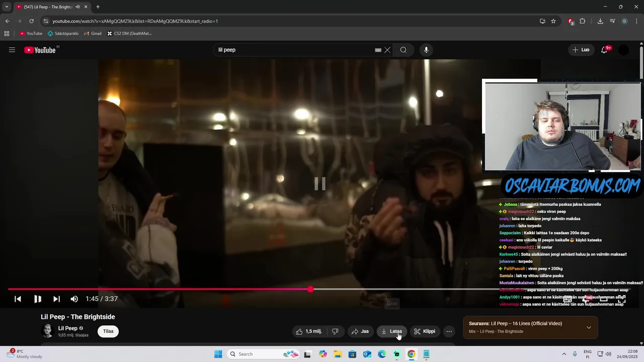
Task: Bookmark this page with star
Action: pyautogui.click(x=553, y=21)
